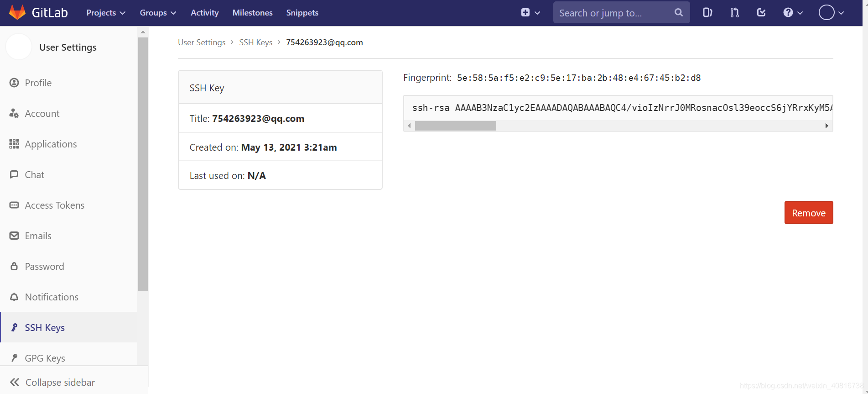
Task: Focus the Search or jump to field
Action: click(621, 13)
